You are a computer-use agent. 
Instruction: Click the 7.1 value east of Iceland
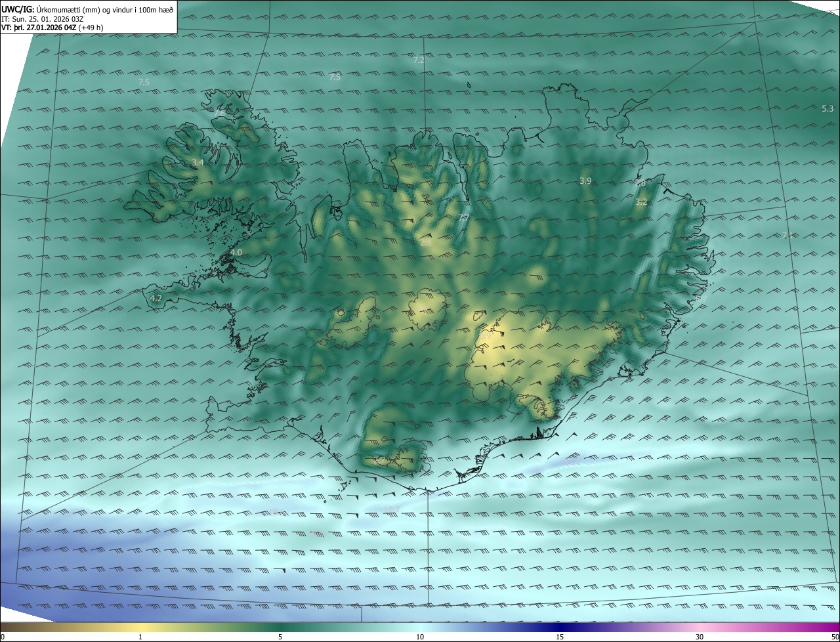pyautogui.click(x=788, y=235)
